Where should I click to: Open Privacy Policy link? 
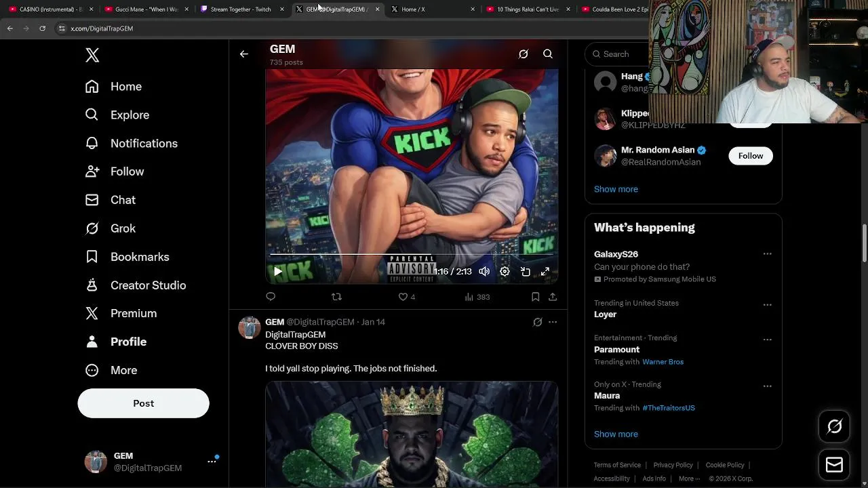673,465
